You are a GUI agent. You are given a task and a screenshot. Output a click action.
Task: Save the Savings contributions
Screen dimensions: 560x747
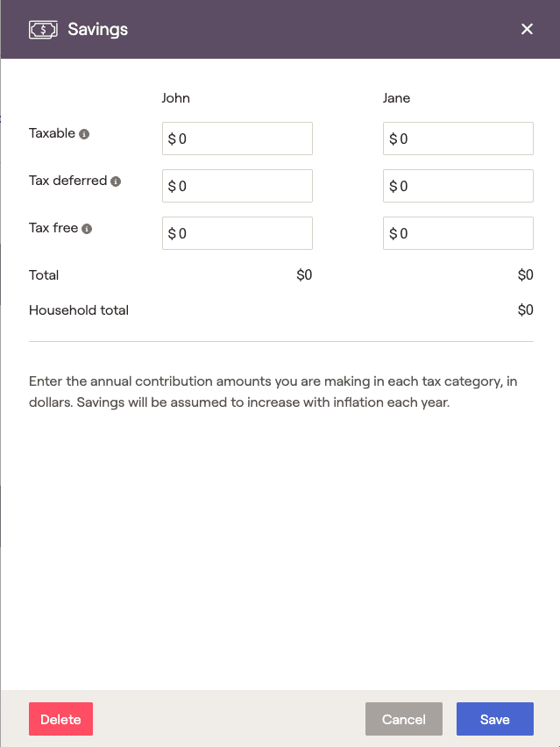(x=495, y=719)
